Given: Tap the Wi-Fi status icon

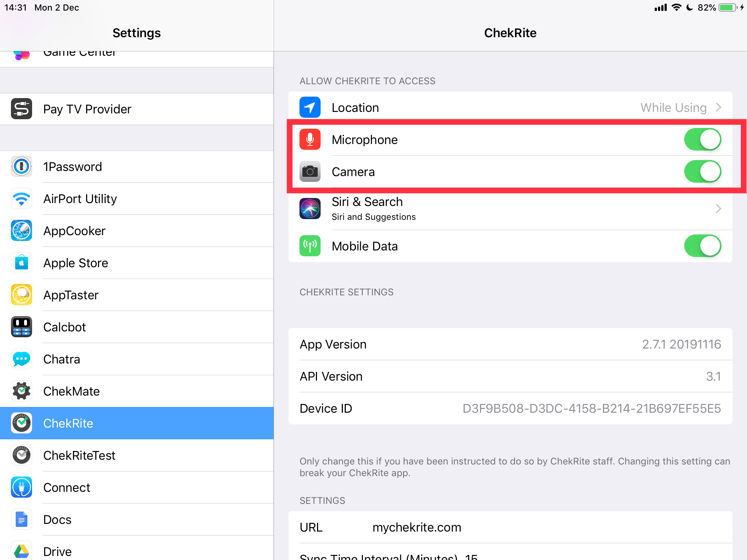Looking at the screenshot, I should [x=676, y=8].
